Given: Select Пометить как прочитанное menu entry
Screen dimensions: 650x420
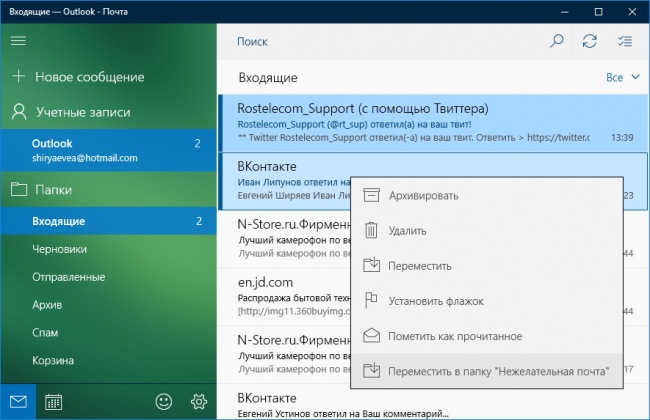Looking at the screenshot, I should click(487, 336).
